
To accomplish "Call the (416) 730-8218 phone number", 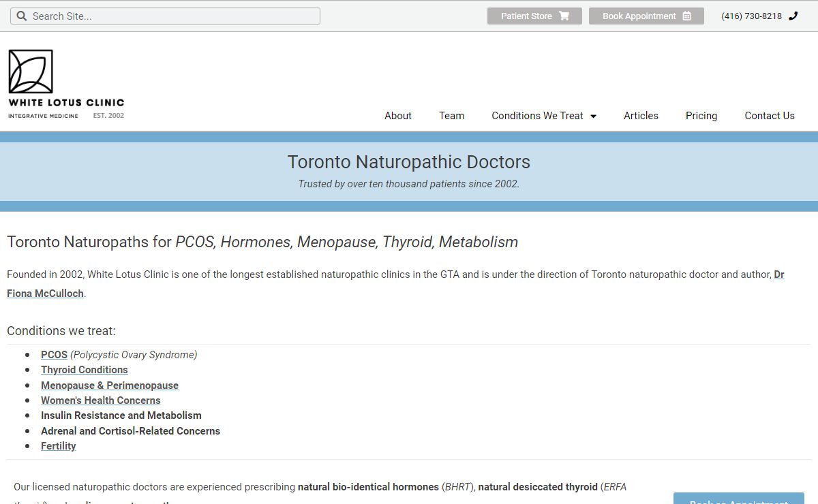I will pos(751,16).
